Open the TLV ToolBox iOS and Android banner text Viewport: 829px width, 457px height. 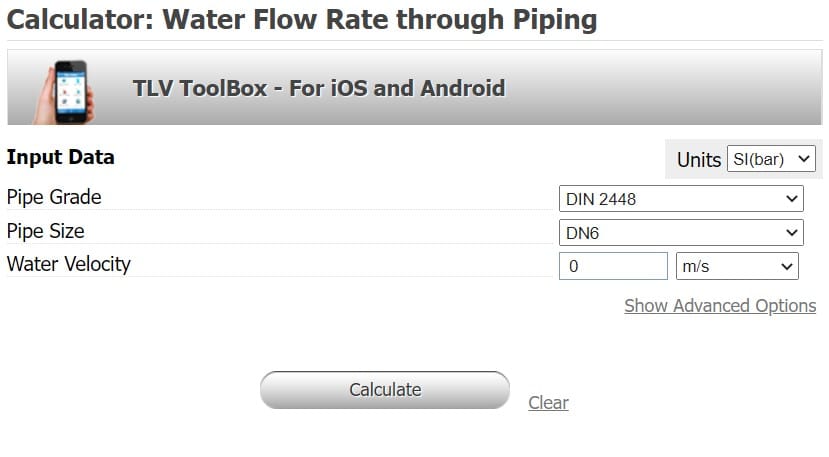click(319, 88)
